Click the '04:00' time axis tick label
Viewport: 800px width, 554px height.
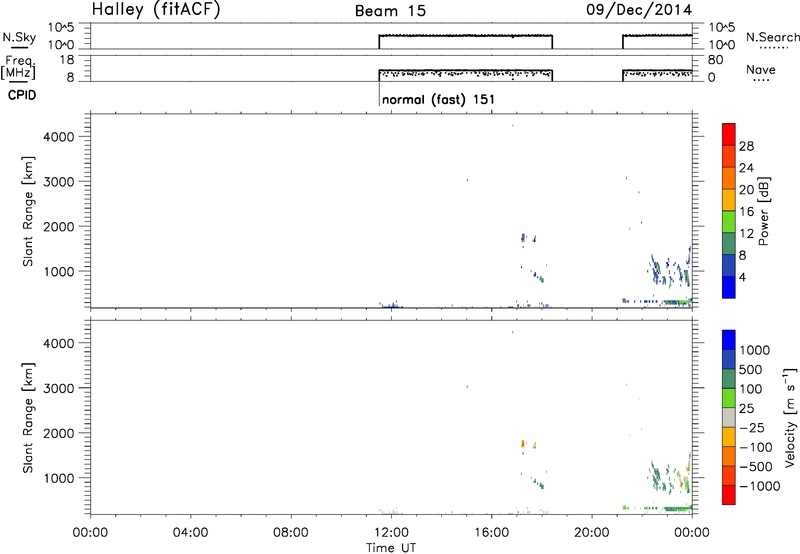click(x=190, y=533)
